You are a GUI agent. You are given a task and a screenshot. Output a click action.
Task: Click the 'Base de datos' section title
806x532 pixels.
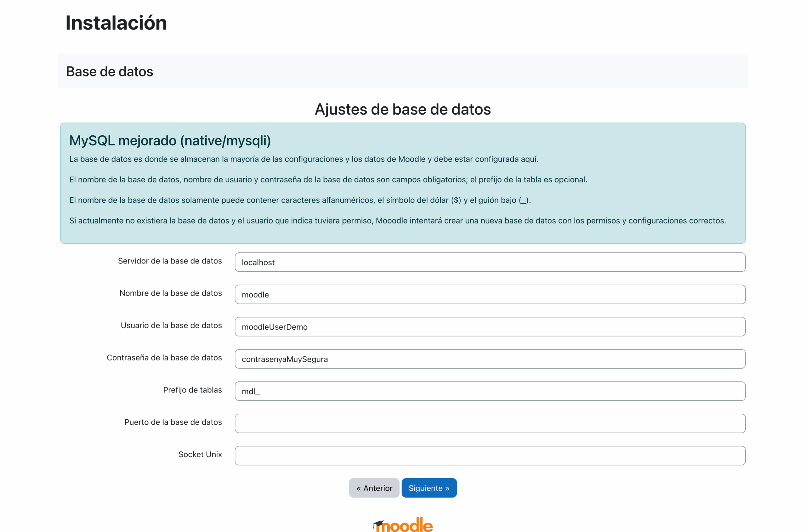click(x=110, y=71)
